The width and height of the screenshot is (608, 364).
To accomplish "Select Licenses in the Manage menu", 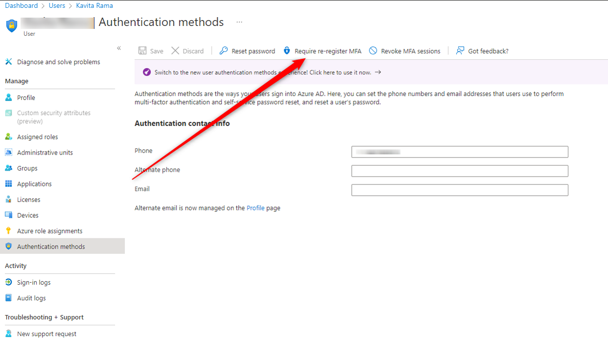I will click(x=28, y=200).
